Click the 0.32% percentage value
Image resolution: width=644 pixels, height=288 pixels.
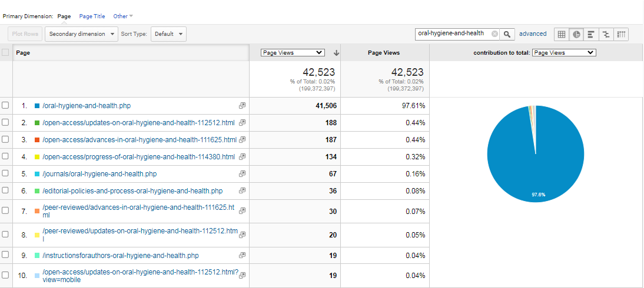pyautogui.click(x=415, y=157)
